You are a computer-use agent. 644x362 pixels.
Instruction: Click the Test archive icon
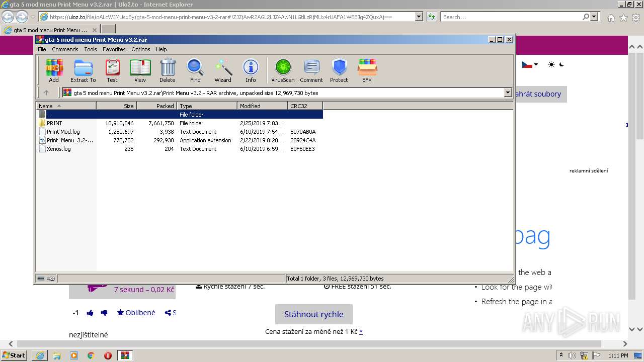tap(112, 70)
